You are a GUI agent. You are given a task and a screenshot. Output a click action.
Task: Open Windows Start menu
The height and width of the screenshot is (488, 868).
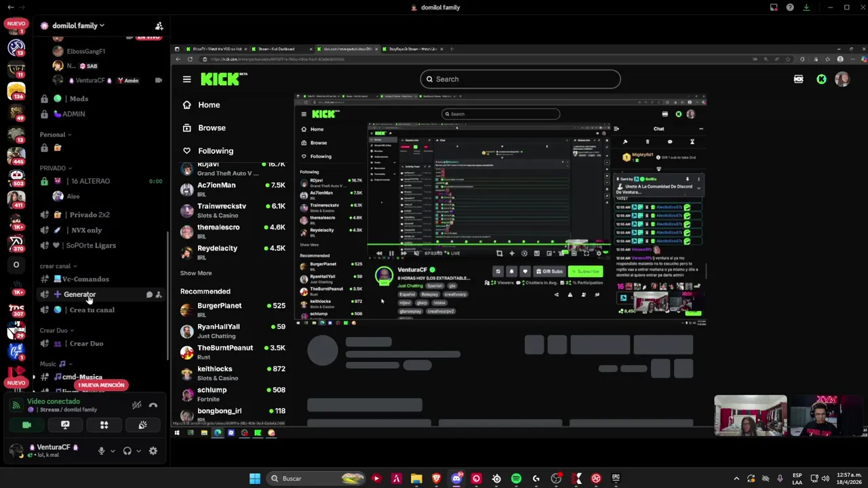coord(255,479)
